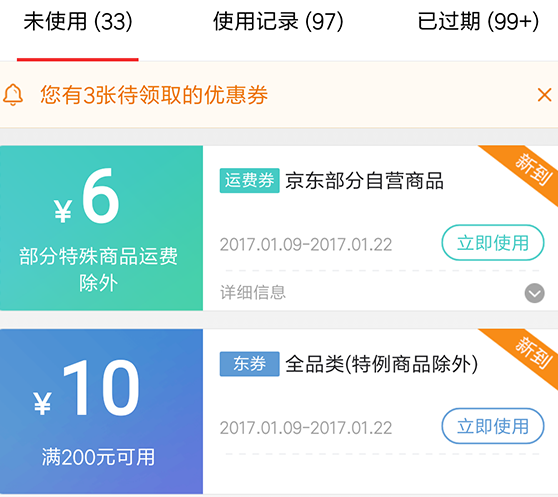
Task: Tap the 运费券 green tag
Action: [x=249, y=180]
